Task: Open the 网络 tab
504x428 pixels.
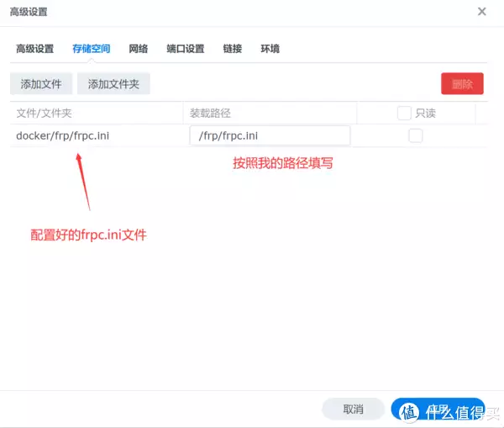Action: pyautogui.click(x=139, y=49)
